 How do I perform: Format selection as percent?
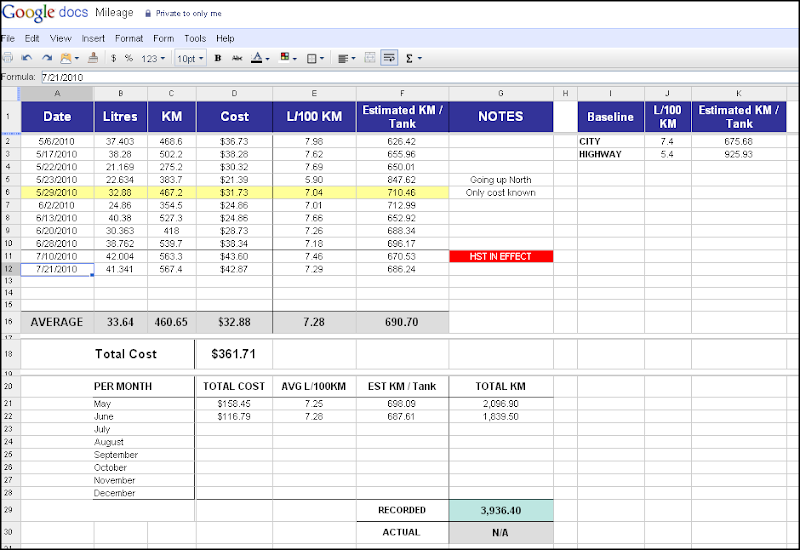coord(129,58)
